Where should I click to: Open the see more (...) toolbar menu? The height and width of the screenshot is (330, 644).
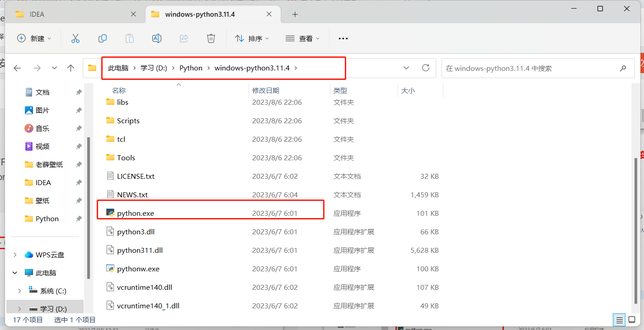(x=343, y=38)
